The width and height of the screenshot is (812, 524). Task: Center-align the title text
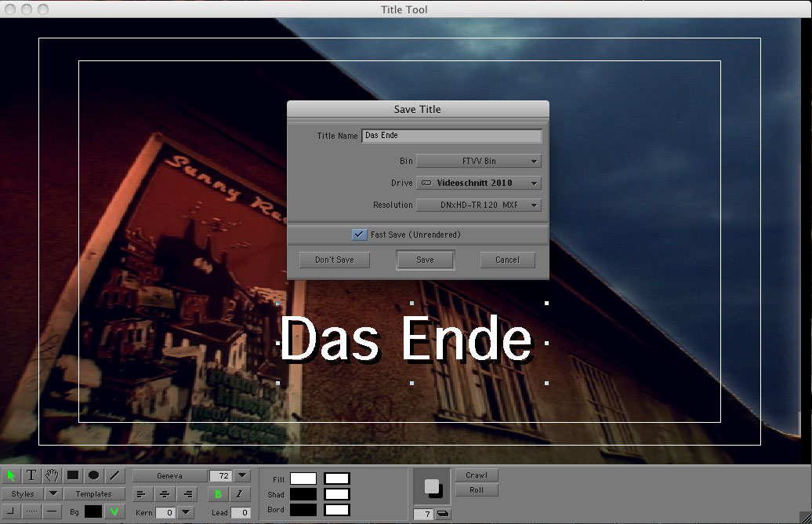pos(165,494)
